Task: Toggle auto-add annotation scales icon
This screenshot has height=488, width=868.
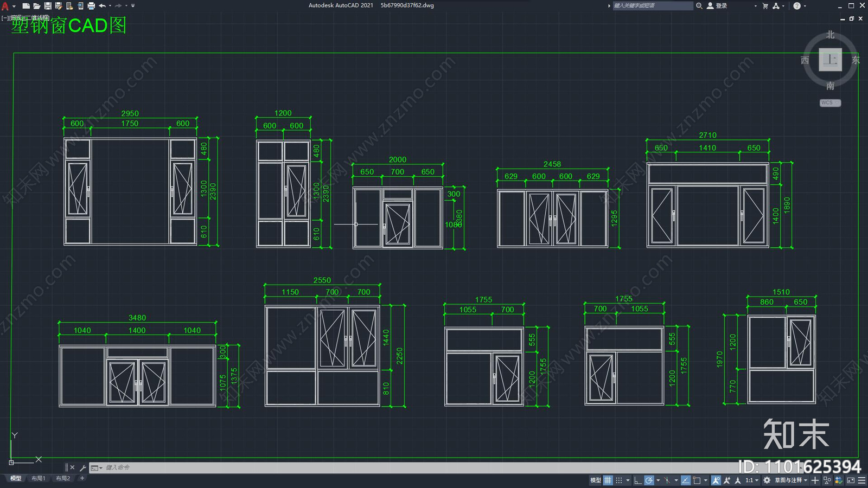Action: pos(727,480)
